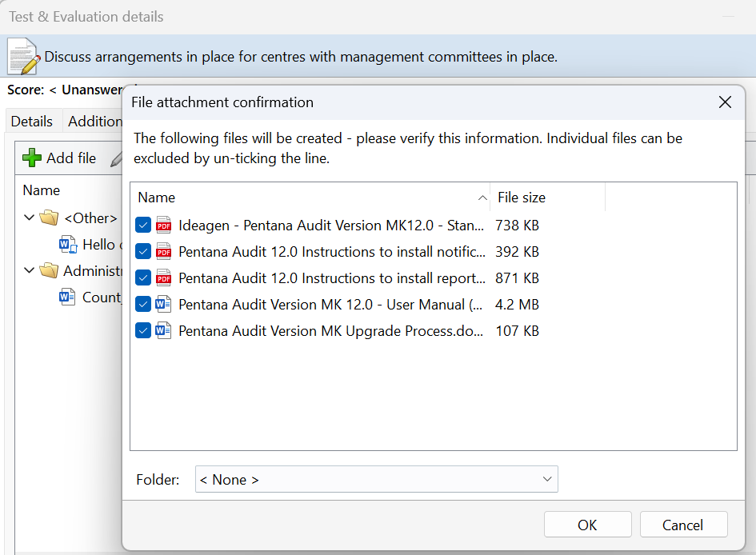The width and height of the screenshot is (756, 555).
Task: Untick the install report... instructions file checkbox
Action: click(143, 278)
